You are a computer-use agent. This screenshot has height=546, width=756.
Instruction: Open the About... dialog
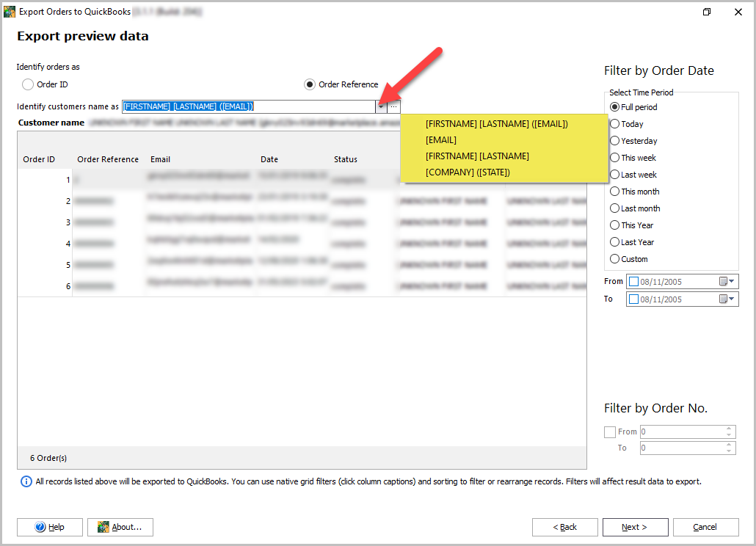pos(120,527)
